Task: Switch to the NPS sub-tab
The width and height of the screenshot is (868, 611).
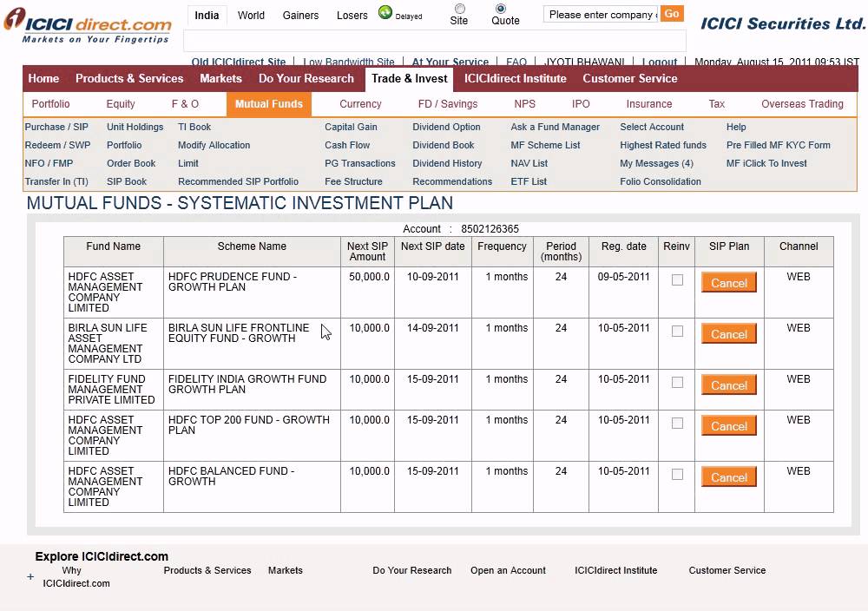Action: click(525, 104)
